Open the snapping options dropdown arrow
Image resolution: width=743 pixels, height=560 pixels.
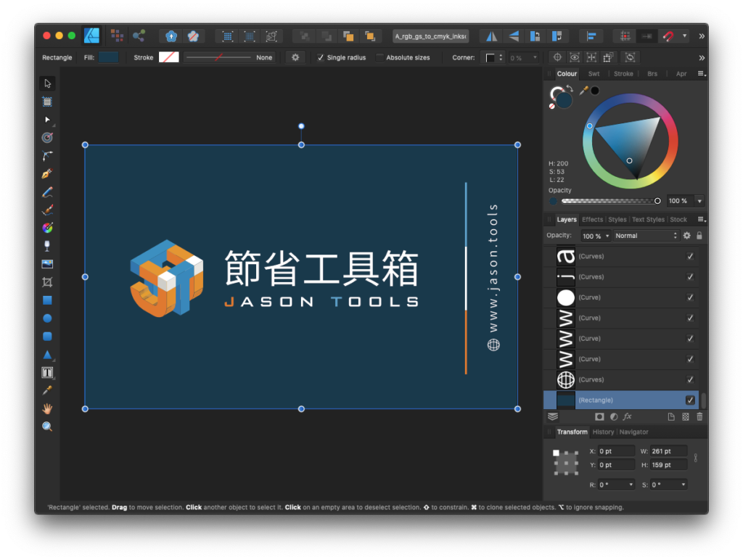pyautogui.click(x=684, y=36)
